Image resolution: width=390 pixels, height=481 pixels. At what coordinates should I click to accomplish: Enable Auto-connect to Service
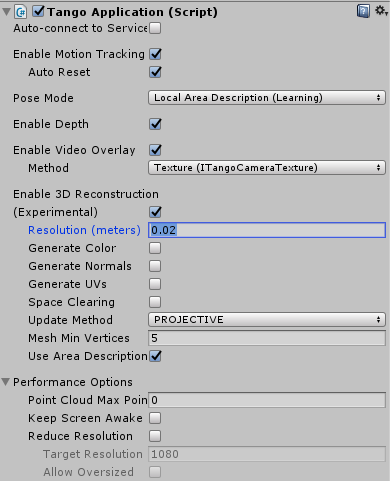pos(155,28)
